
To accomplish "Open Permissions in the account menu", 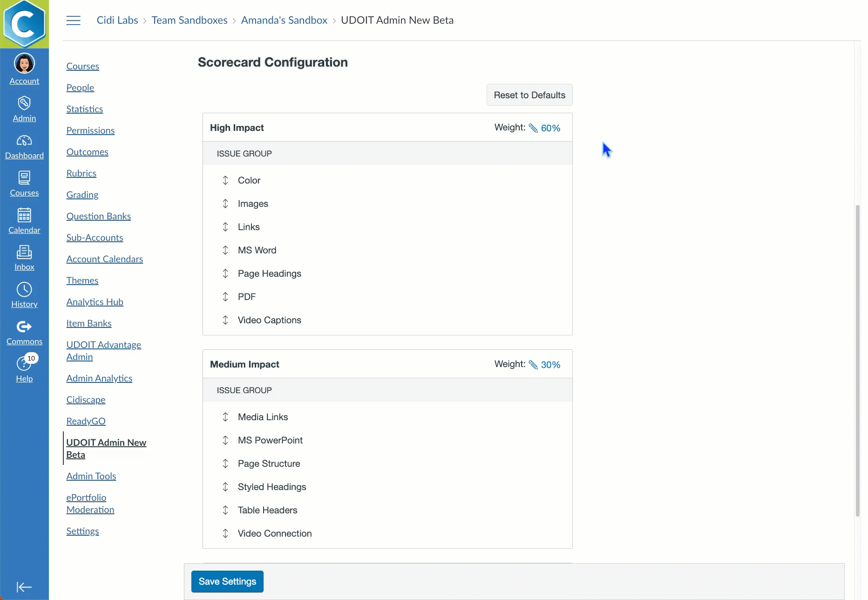I will [x=90, y=130].
